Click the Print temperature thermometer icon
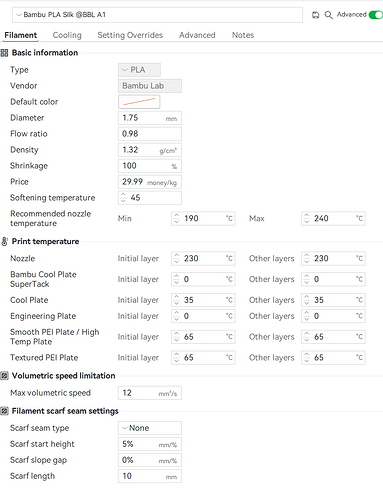383x500 pixels. [4, 241]
